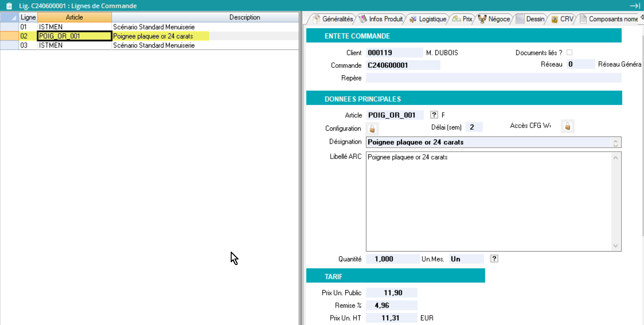
Task: Open the Dessin tab
Action: pyautogui.click(x=530, y=19)
